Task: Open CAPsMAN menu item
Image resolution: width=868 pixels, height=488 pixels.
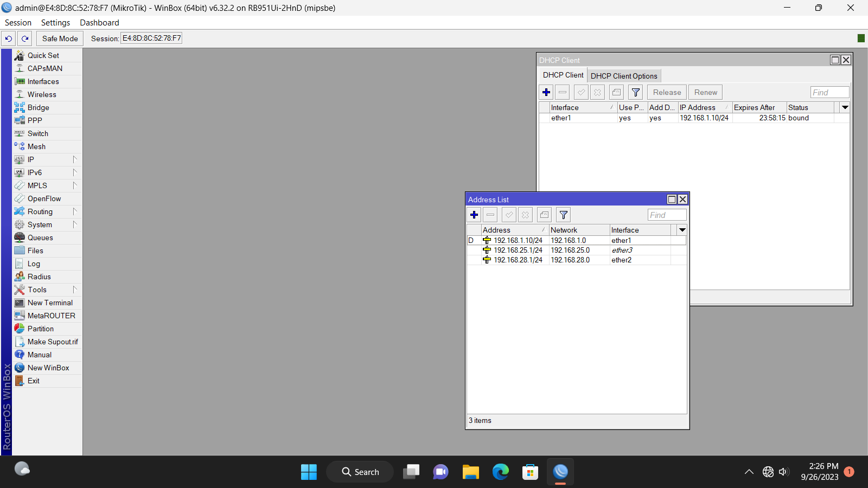Action: click(47, 68)
